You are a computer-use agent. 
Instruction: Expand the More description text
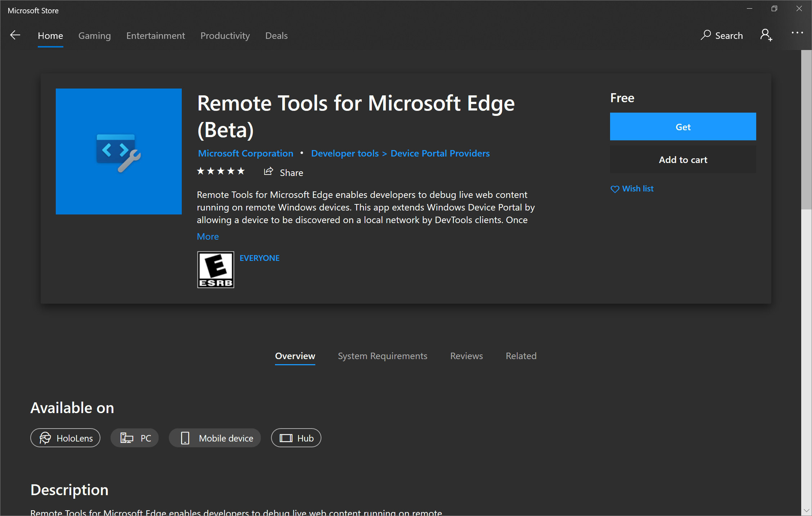[x=208, y=236]
